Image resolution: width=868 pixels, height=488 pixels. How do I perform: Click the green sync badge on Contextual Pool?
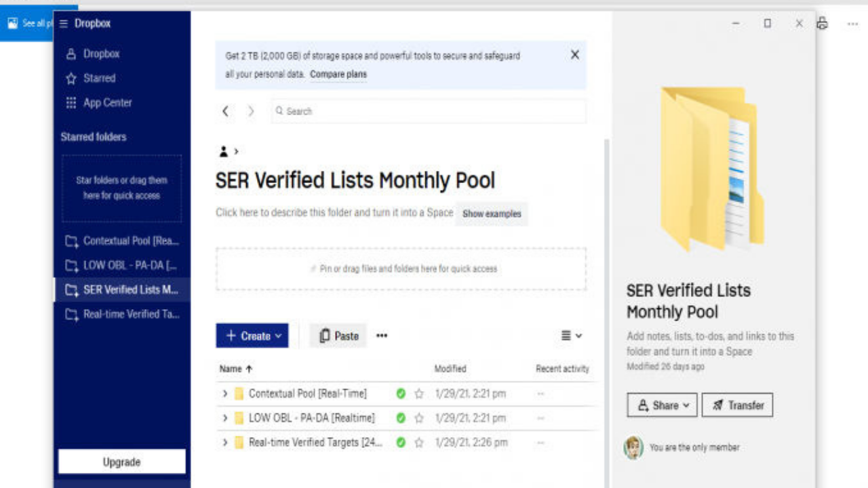click(399, 393)
